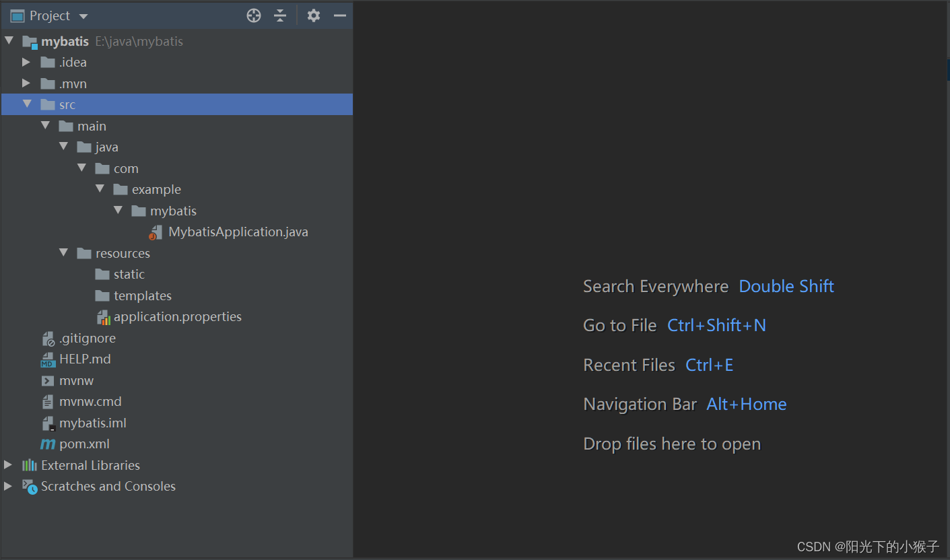Click the External Libraries icon
Image resolution: width=950 pixels, height=560 pixels.
tap(30, 465)
